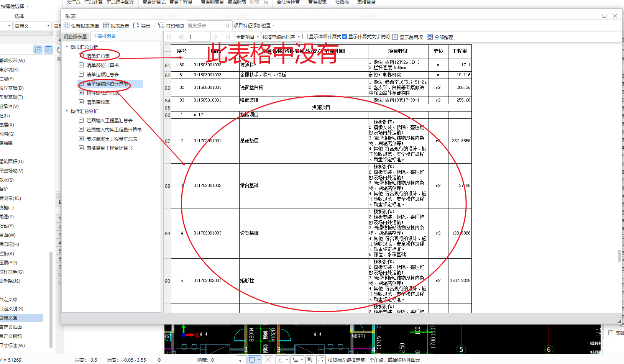Click the page number input box
The image size is (624, 364).
[199, 37]
